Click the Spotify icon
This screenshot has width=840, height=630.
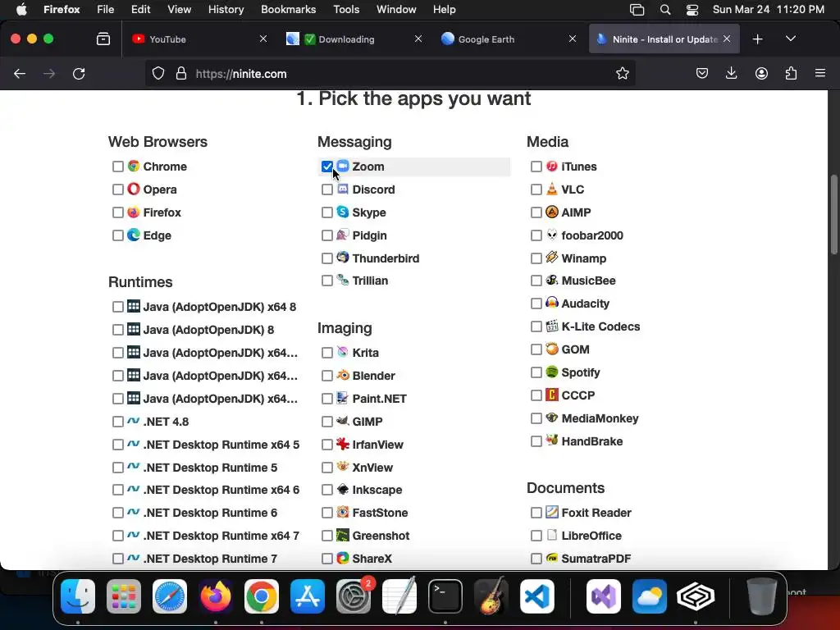(552, 372)
